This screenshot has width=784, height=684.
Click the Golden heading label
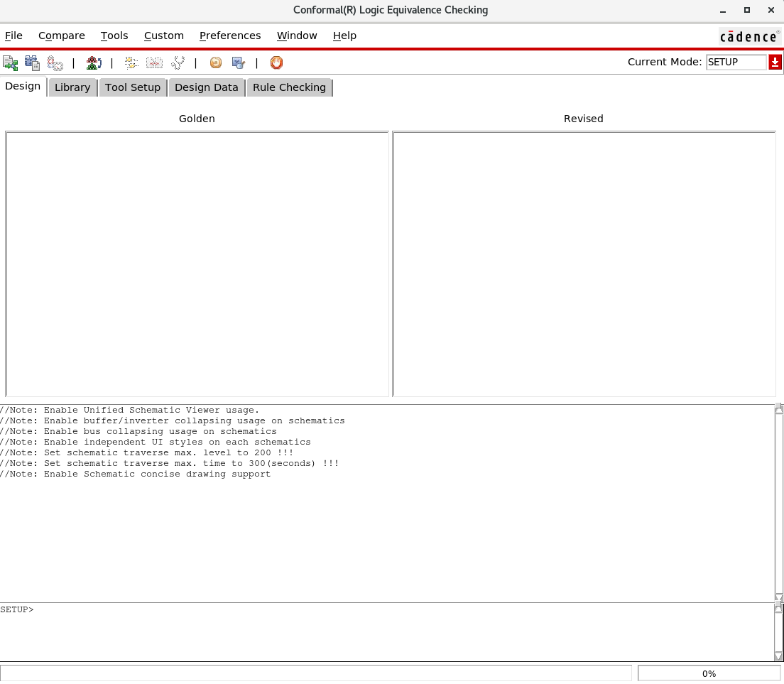point(197,119)
